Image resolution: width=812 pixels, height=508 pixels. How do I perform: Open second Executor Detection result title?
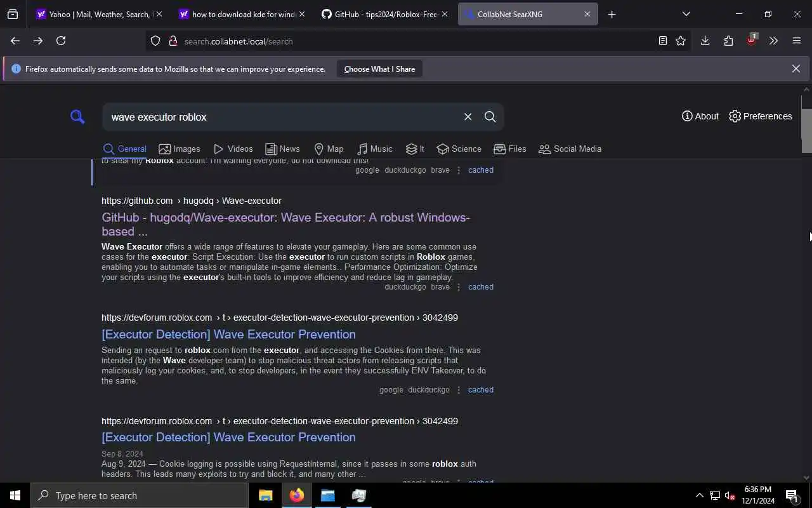click(228, 437)
